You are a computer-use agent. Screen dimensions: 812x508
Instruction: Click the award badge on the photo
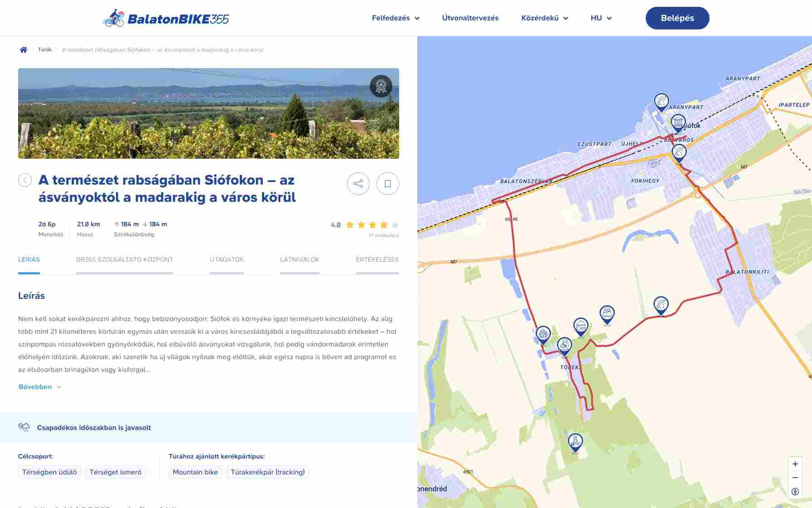[381, 86]
